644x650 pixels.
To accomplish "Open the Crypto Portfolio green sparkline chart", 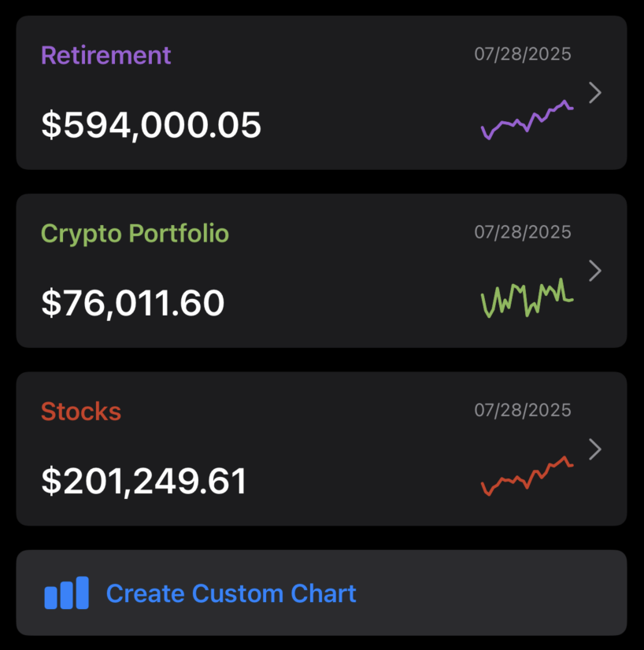I will 527,298.
